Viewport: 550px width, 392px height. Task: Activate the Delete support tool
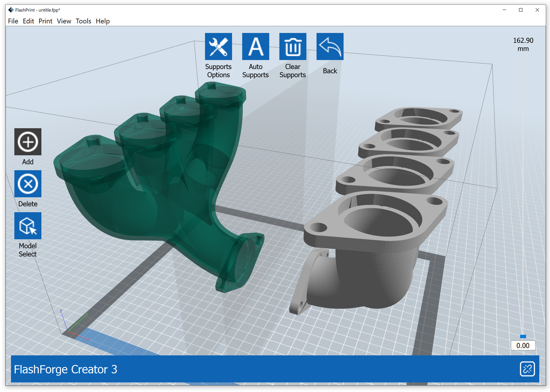click(28, 184)
